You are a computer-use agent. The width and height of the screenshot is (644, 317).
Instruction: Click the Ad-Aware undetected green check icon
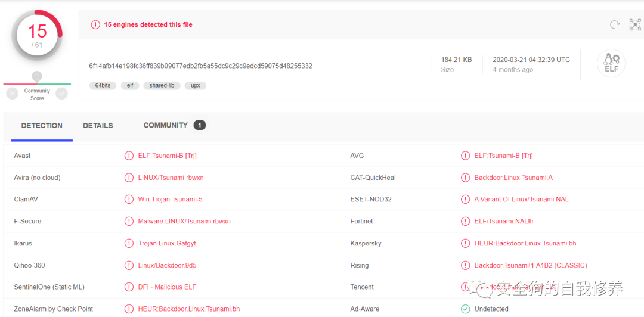465,309
